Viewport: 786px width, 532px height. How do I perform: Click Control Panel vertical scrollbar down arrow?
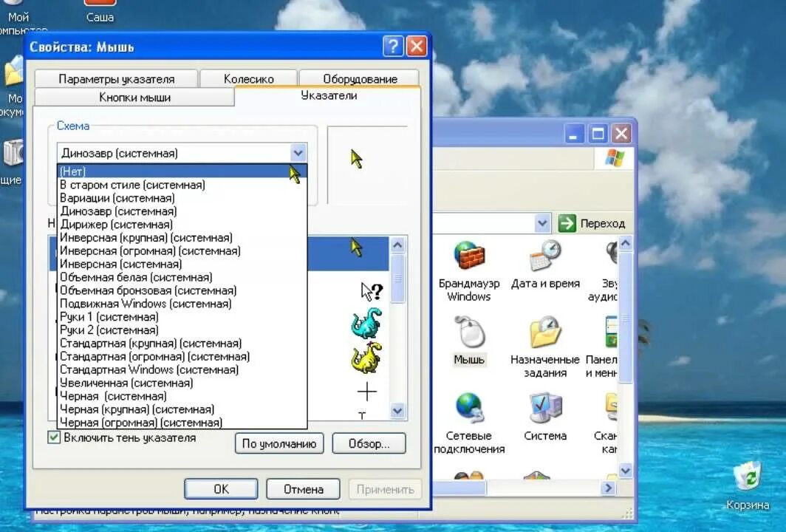(x=625, y=471)
